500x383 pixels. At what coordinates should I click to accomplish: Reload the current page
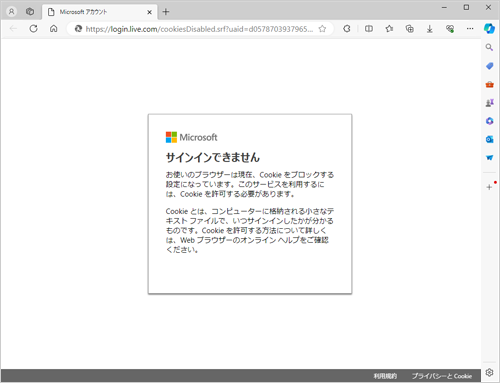pos(33,29)
